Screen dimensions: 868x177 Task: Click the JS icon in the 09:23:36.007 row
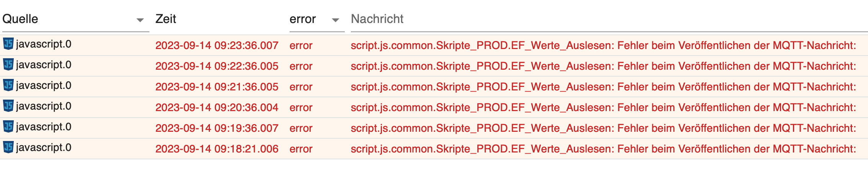click(8, 44)
